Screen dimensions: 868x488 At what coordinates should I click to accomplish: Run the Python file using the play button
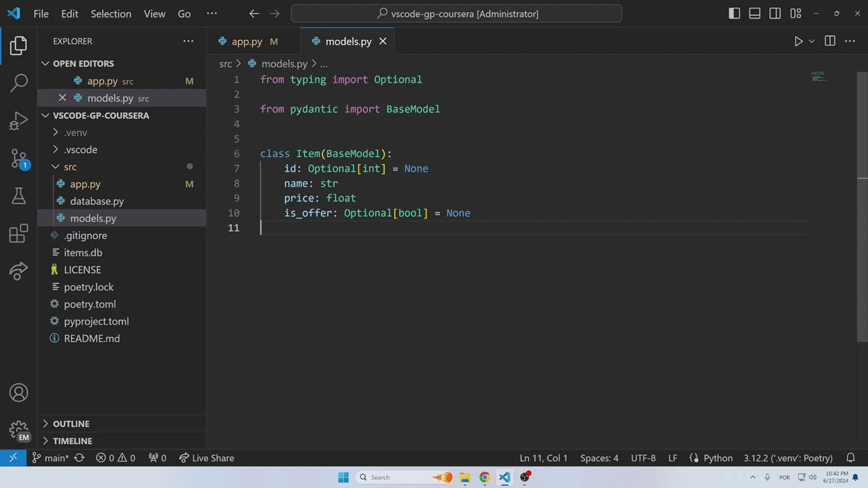click(798, 41)
